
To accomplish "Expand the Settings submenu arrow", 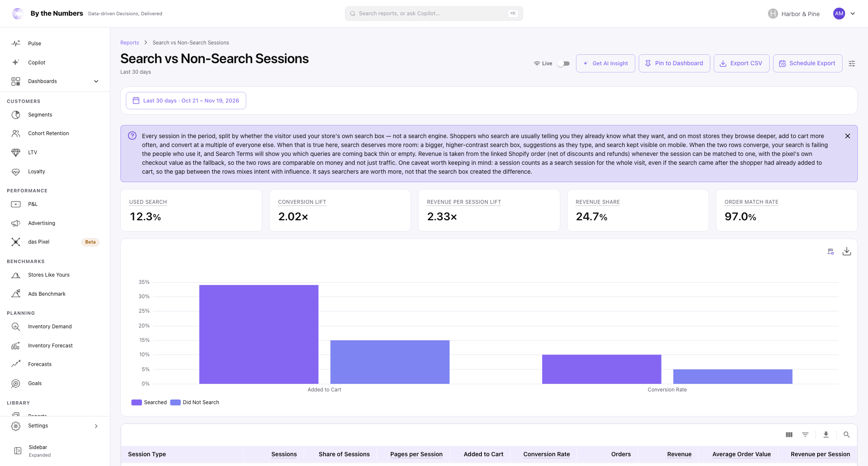I will point(96,426).
